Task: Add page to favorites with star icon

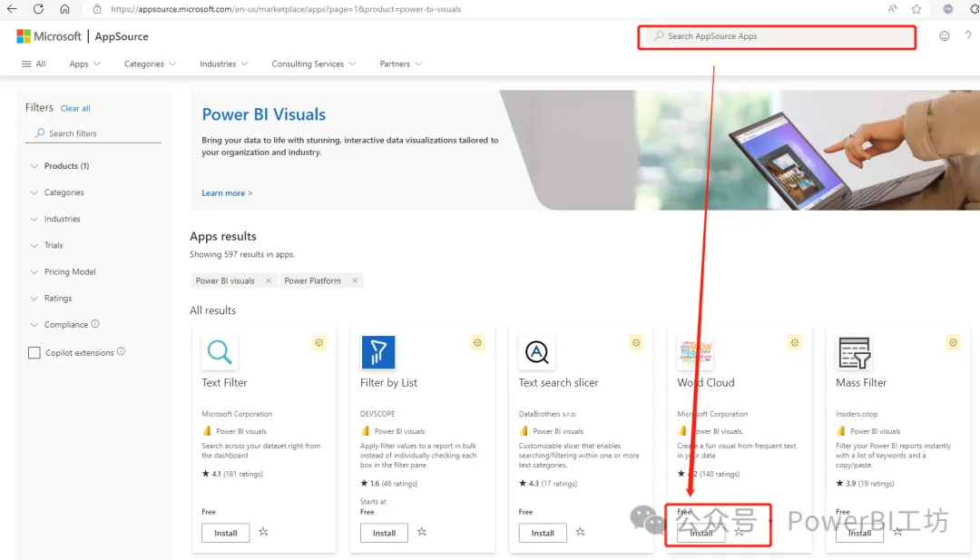Action: click(916, 9)
